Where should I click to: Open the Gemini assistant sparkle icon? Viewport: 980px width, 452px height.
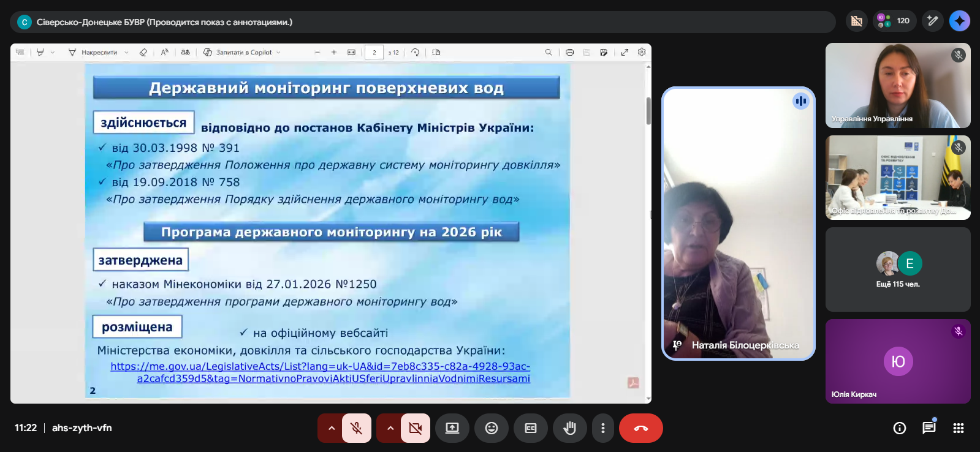pyautogui.click(x=959, y=21)
